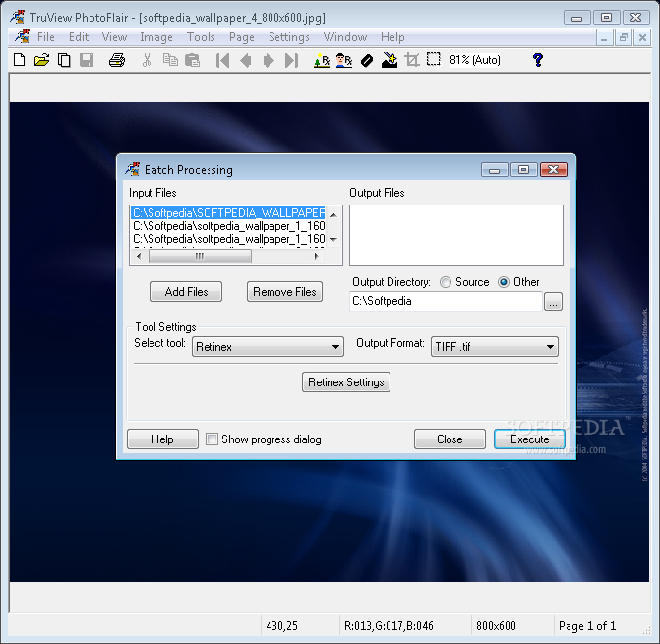Screen dimensions: 660x644
Task: Select the Crop tool icon
Action: pos(412,60)
